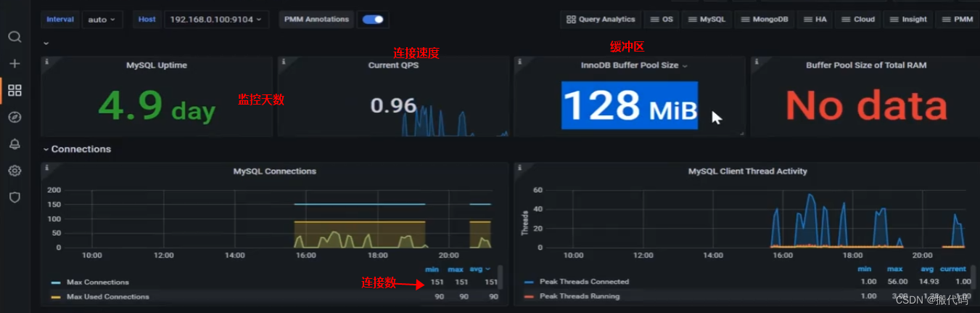Image resolution: width=980 pixels, height=313 pixels.
Task: Toggle Max Used Connections legend series
Action: (108, 297)
